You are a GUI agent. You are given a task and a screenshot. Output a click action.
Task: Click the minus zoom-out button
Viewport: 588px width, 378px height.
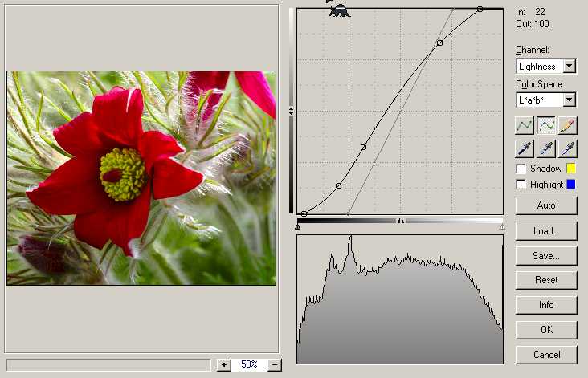pos(275,364)
